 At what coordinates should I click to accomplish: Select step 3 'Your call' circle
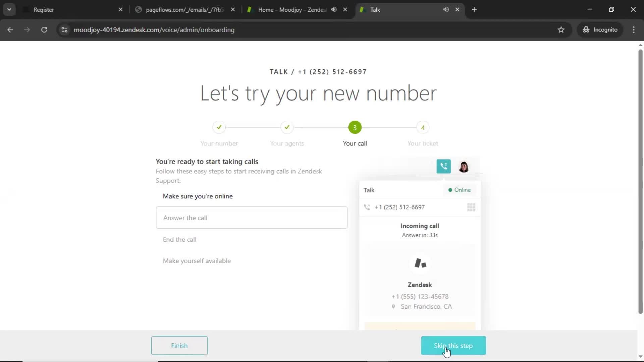click(355, 127)
